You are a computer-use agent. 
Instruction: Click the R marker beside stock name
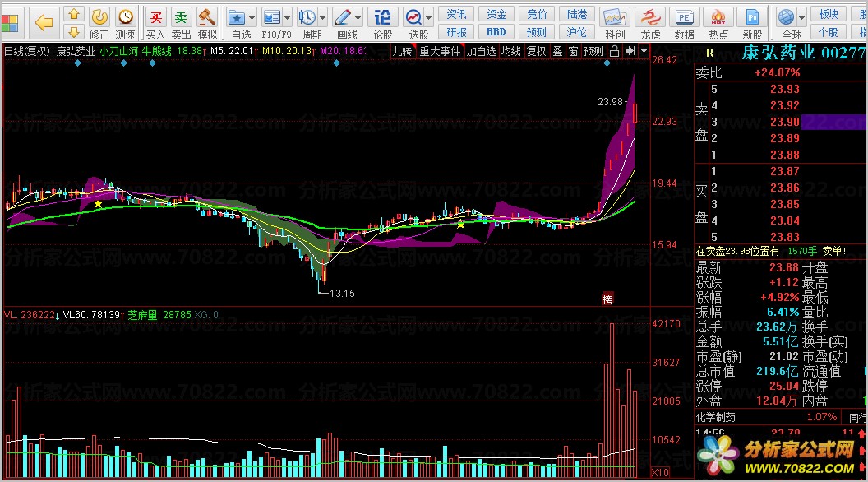coord(709,53)
